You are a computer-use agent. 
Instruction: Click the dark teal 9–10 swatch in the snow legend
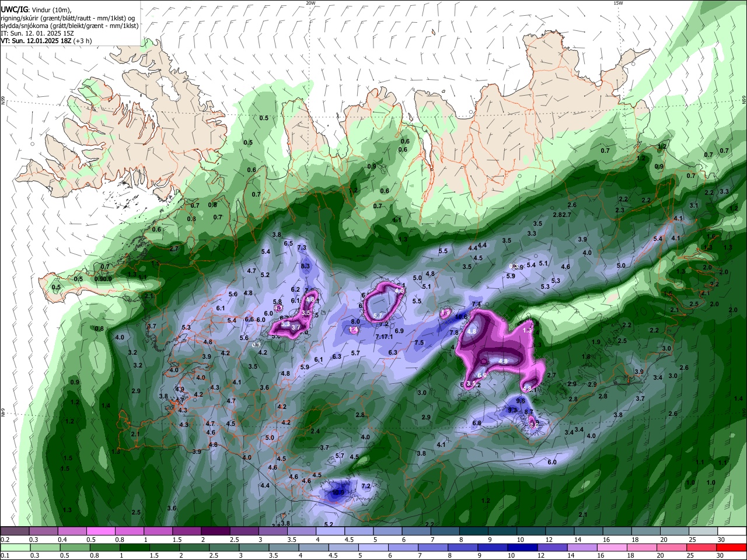[x=502, y=531]
